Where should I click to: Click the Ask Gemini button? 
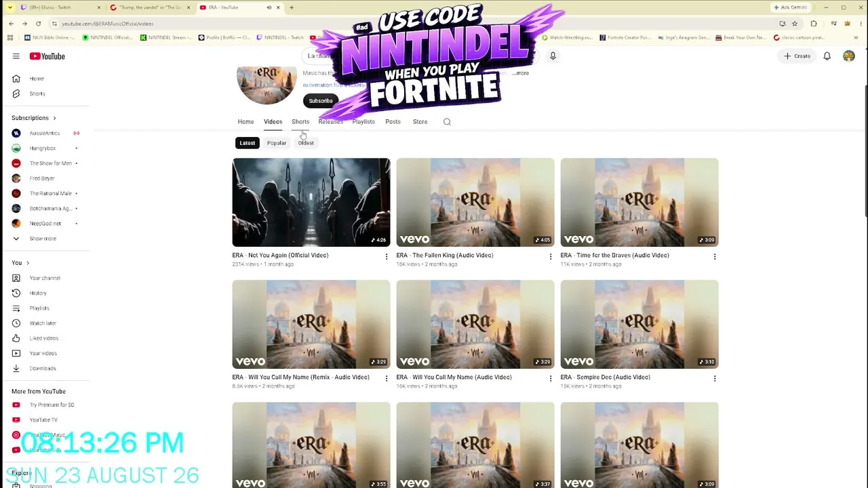[790, 7]
